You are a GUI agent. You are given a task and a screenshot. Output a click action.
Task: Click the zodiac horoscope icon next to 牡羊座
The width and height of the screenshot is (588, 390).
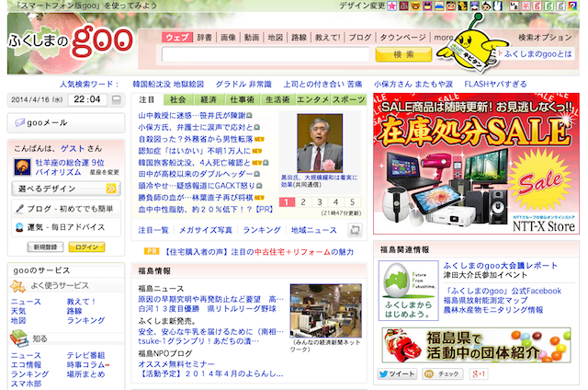(22, 167)
